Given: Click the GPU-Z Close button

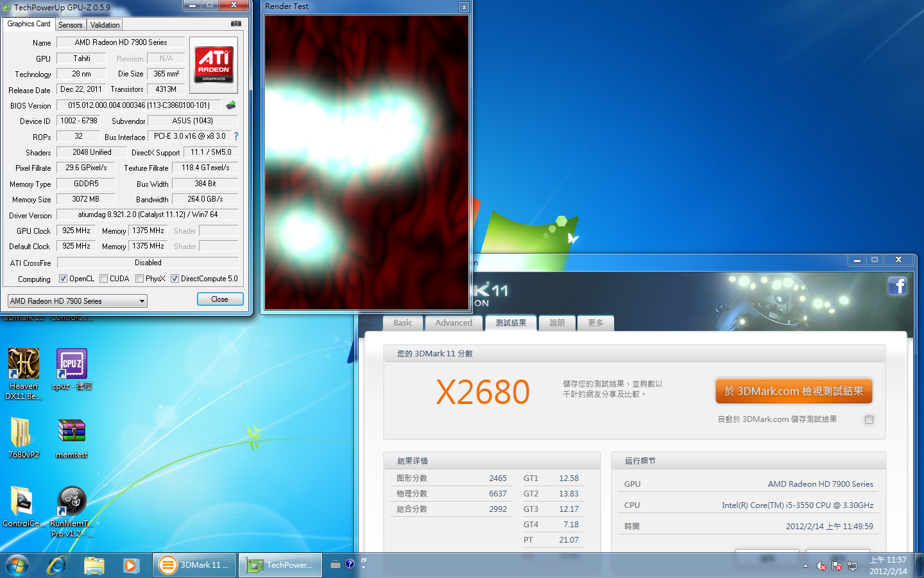Looking at the screenshot, I should [220, 299].
